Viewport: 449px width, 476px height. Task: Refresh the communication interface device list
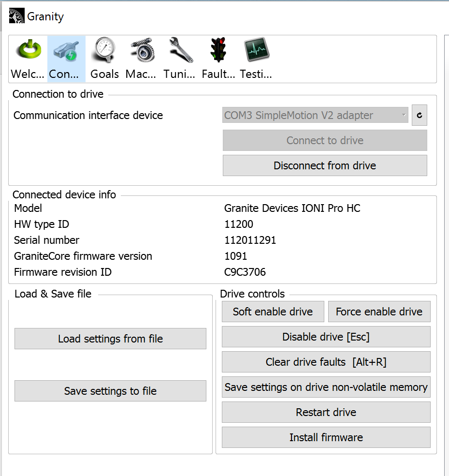pos(419,115)
